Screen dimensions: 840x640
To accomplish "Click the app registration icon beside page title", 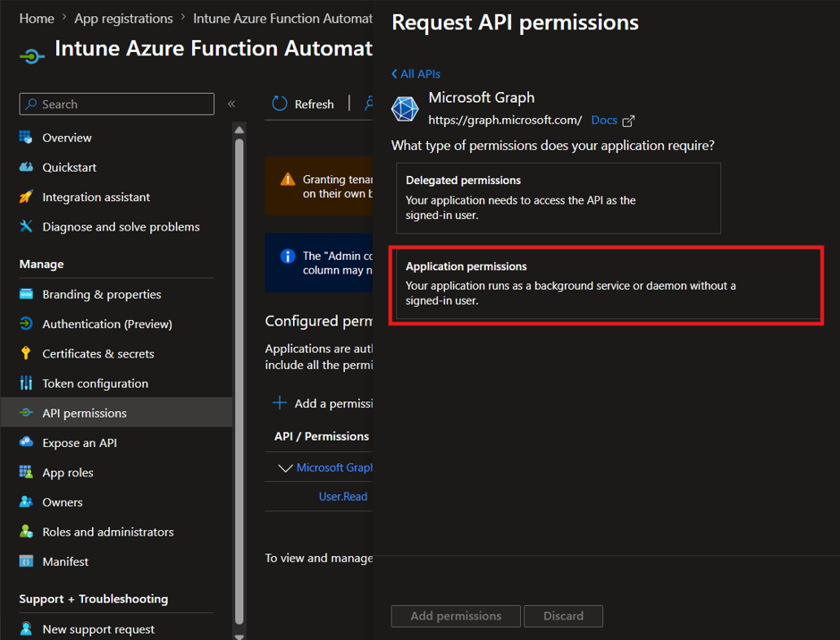I will click(31, 55).
